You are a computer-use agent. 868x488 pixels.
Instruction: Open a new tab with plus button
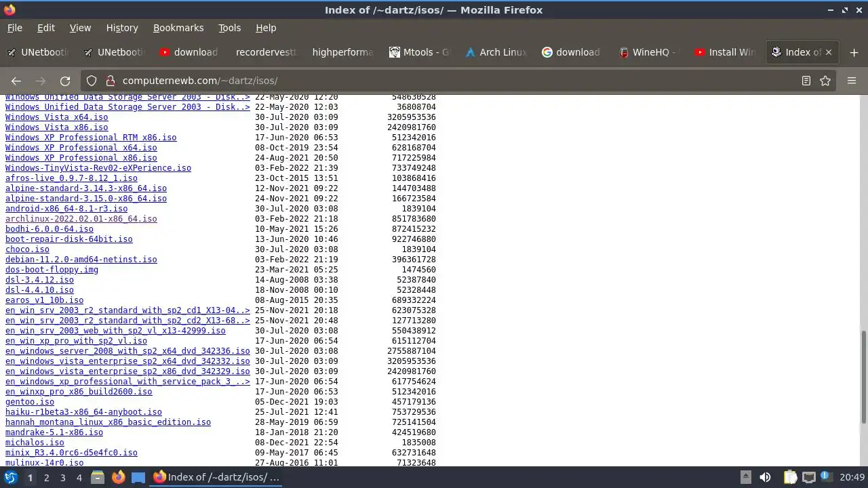(x=853, y=52)
